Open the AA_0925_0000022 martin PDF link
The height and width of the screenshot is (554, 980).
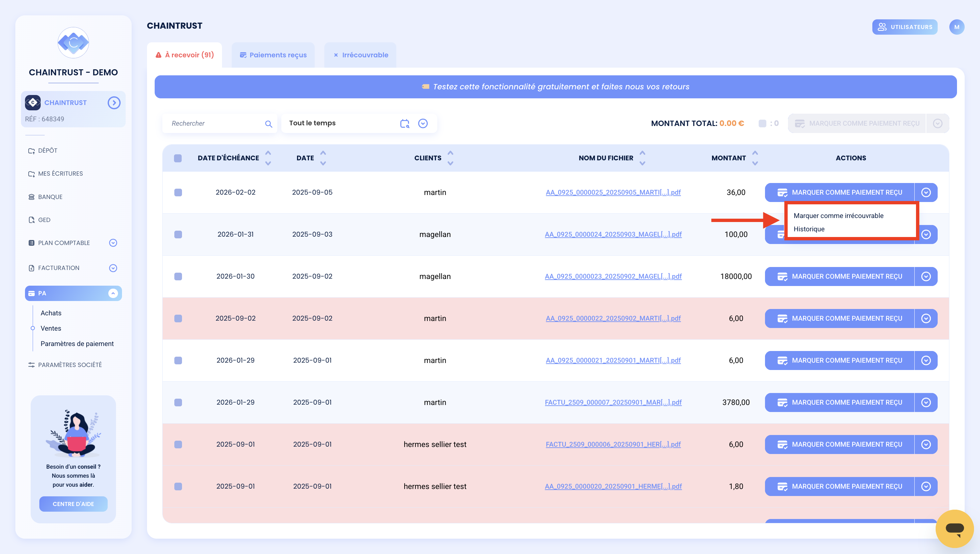pyautogui.click(x=613, y=318)
